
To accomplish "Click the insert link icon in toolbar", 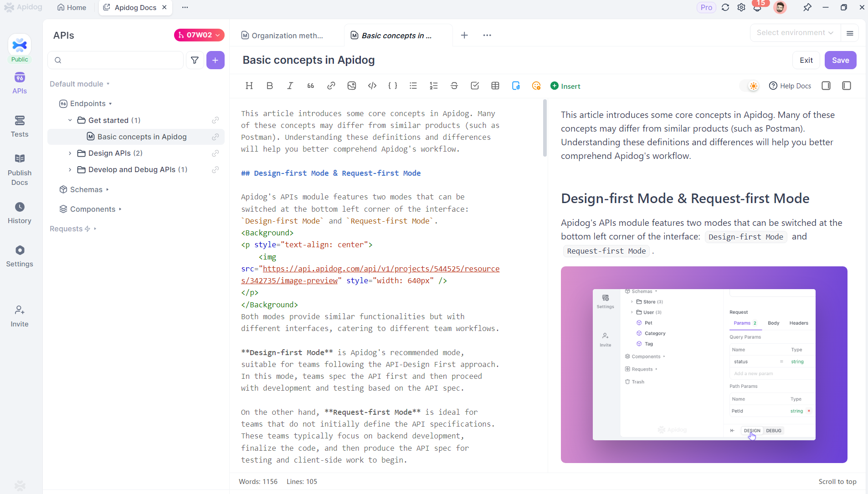I will pos(331,86).
